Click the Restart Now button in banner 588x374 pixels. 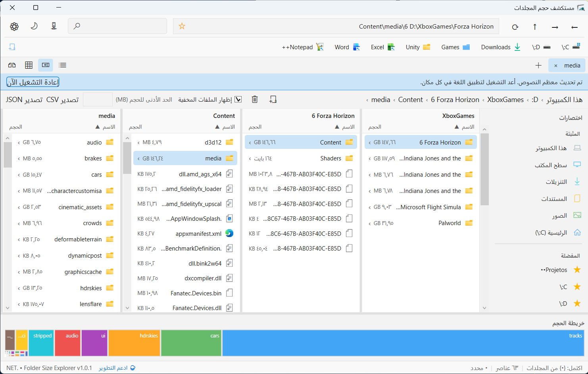[x=33, y=82]
